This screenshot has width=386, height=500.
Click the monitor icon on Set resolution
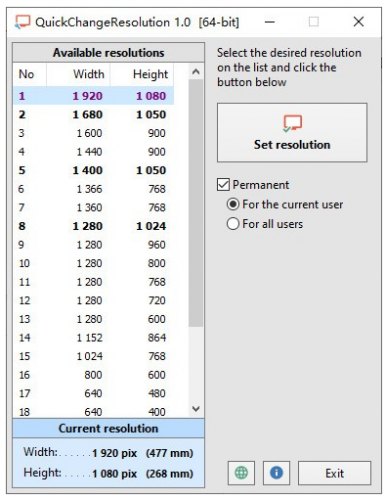[292, 123]
